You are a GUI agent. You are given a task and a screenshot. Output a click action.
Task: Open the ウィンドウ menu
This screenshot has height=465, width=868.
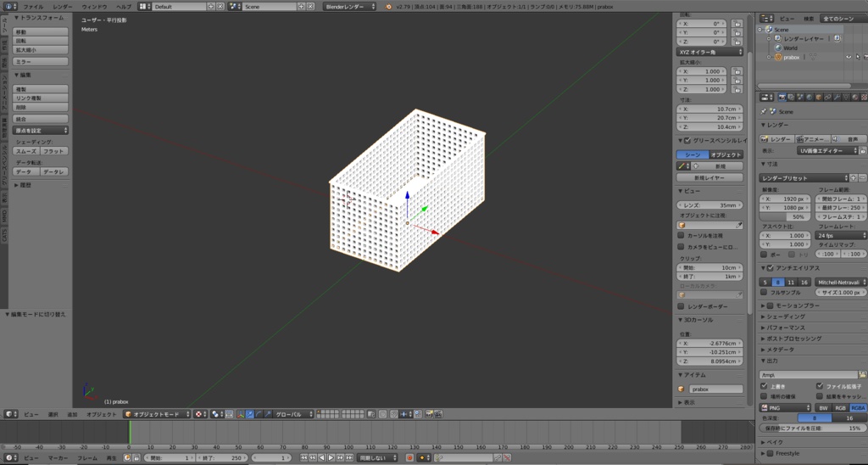tap(95, 7)
